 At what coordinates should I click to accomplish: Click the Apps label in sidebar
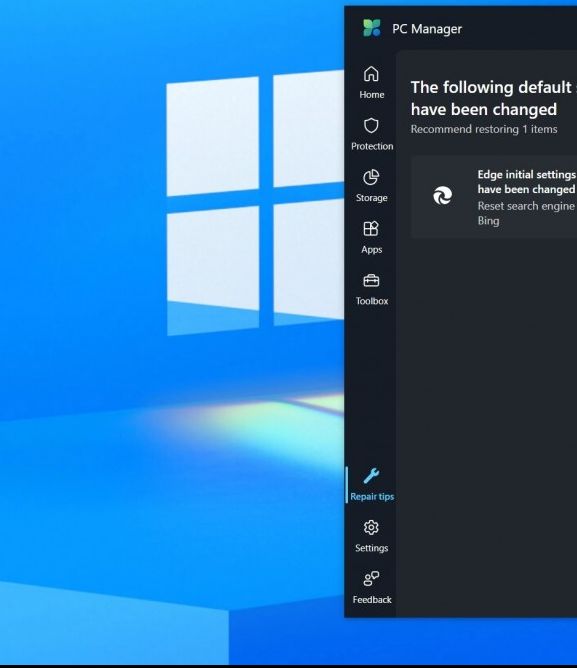(x=372, y=249)
